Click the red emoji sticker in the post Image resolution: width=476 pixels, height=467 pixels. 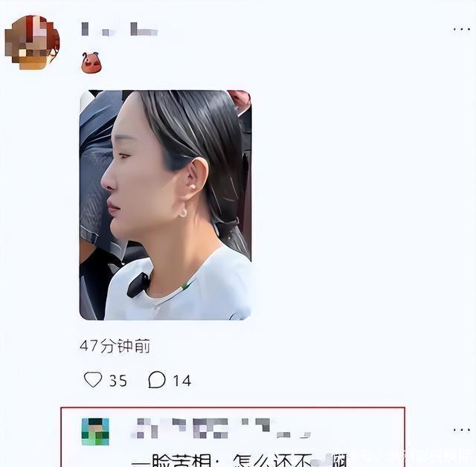click(x=91, y=62)
